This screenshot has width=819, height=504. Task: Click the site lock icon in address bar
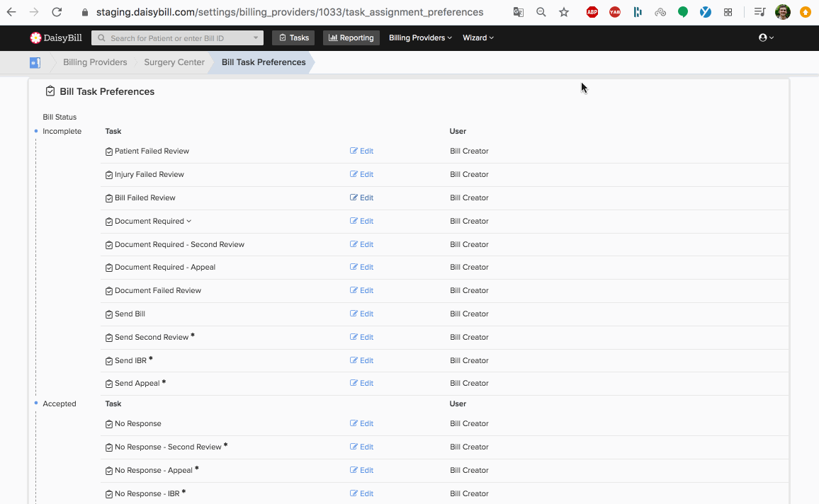pos(84,12)
